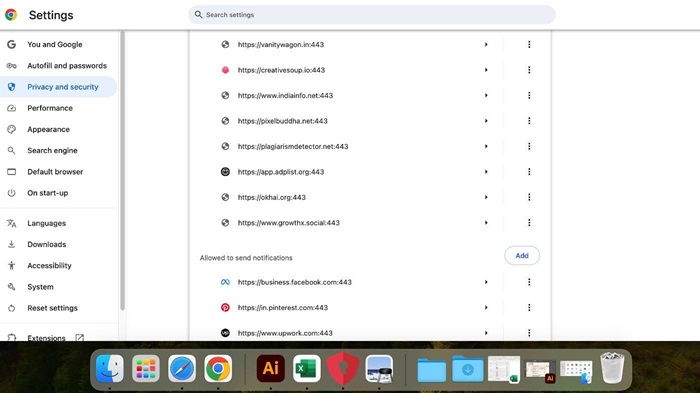Add a site allowed to send notifications

(522, 255)
